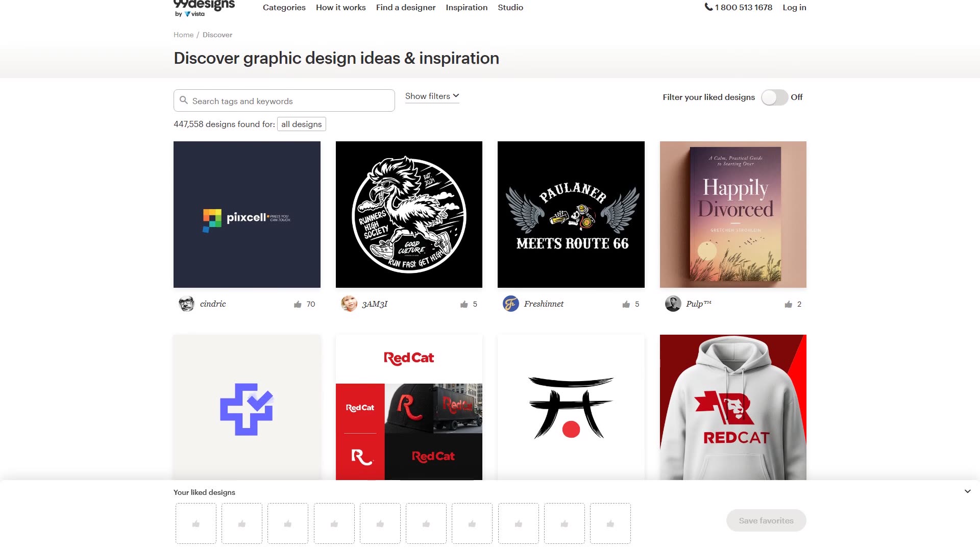
Task: Open Freshinnet's profile avatar
Action: pos(510,304)
